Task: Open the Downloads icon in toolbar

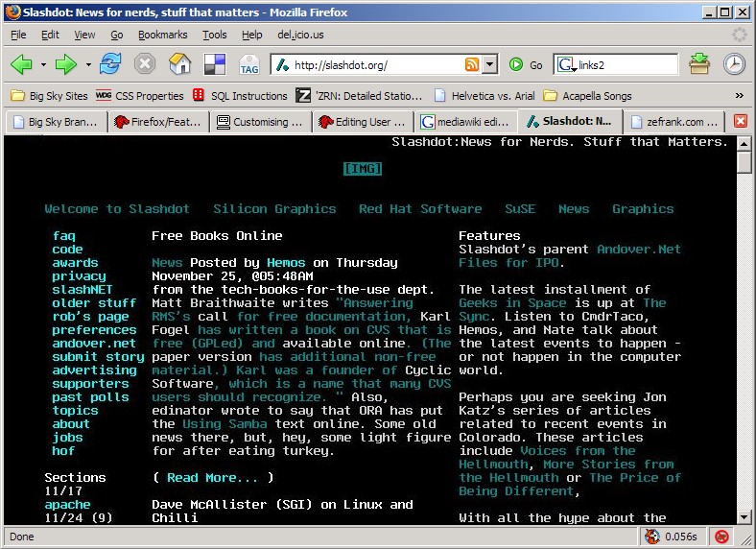Action: click(x=699, y=63)
